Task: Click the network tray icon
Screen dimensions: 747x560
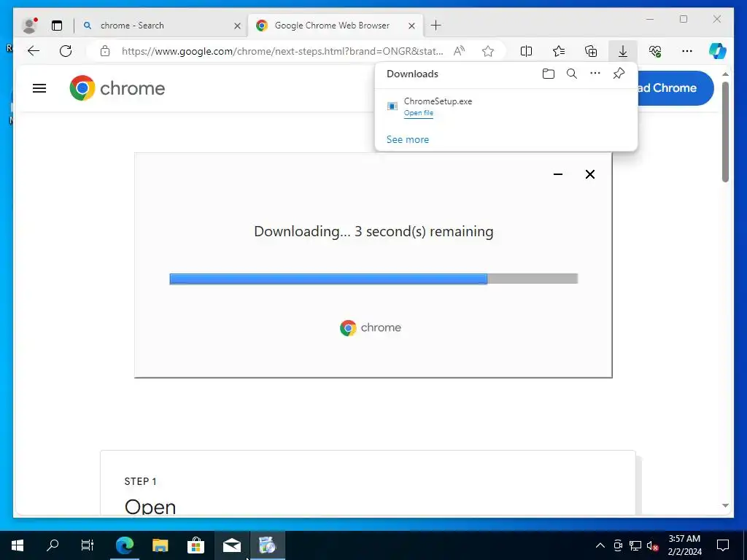Action: (635, 545)
